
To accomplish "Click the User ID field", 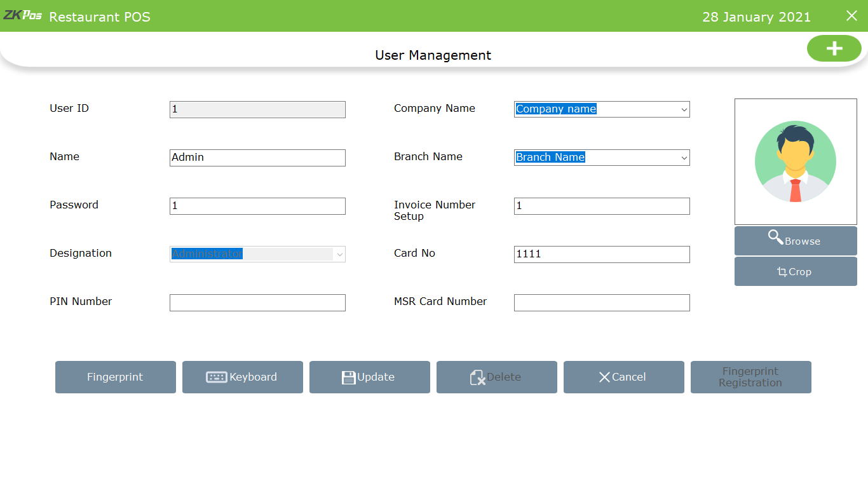I will (x=257, y=109).
